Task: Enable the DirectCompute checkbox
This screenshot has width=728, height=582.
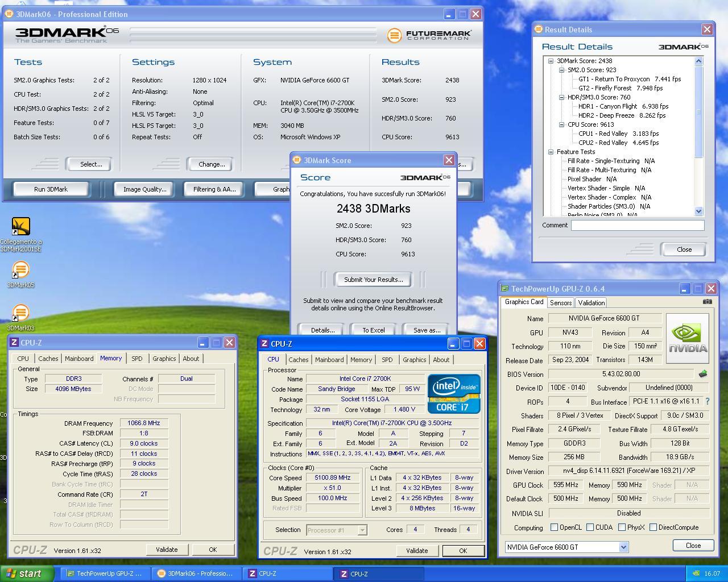Action: [653, 527]
